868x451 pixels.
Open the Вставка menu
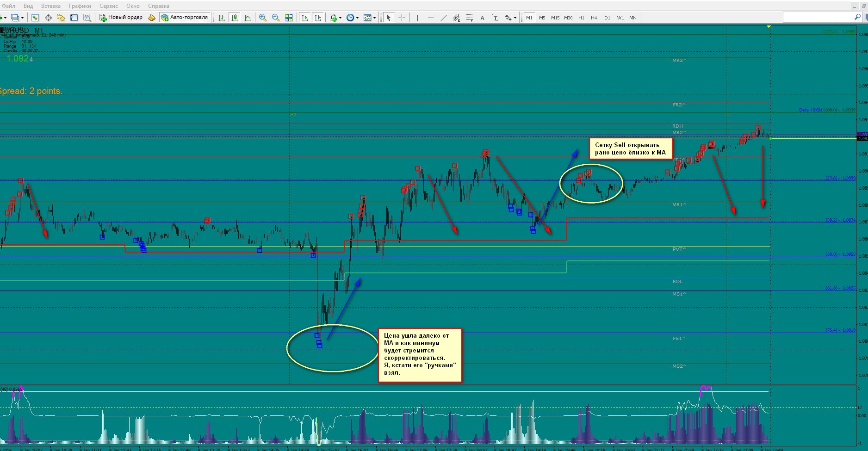pos(51,6)
